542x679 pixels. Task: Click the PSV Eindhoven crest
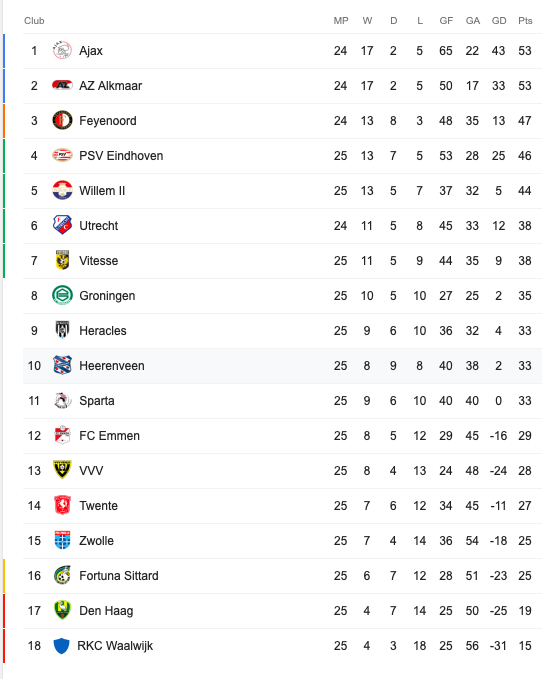coord(62,155)
